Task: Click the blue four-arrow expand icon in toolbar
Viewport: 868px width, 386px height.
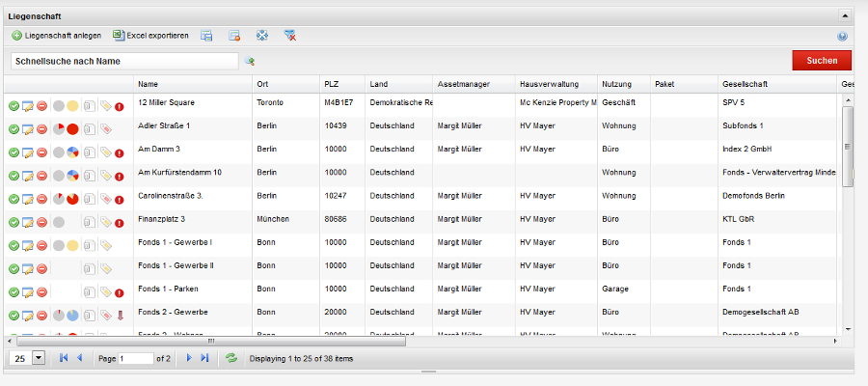Action: click(x=261, y=36)
